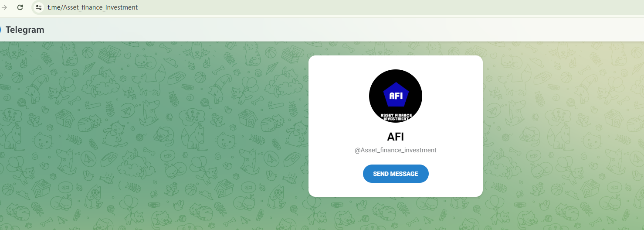Click the SEND MESSAGE button
644x230 pixels.
[396, 174]
